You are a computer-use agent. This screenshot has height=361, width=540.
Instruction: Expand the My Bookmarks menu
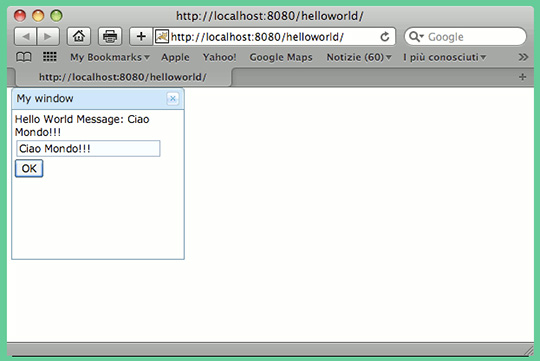pyautogui.click(x=110, y=57)
